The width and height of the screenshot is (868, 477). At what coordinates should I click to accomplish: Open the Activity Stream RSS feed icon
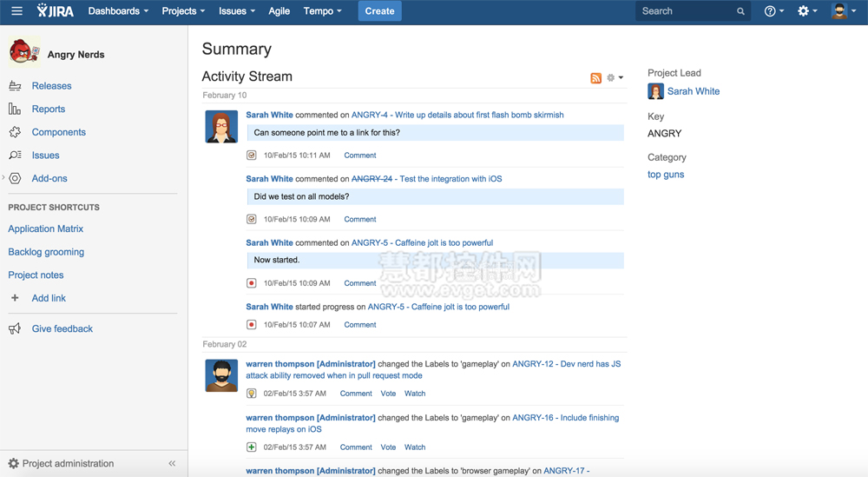(595, 78)
